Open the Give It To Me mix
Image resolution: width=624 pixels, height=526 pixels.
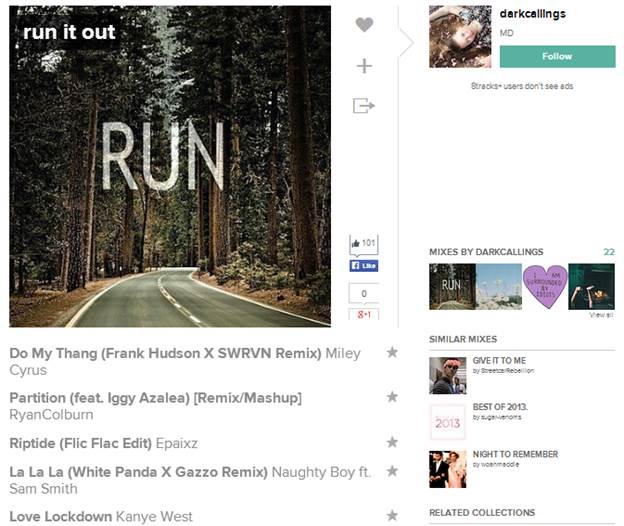click(499, 360)
